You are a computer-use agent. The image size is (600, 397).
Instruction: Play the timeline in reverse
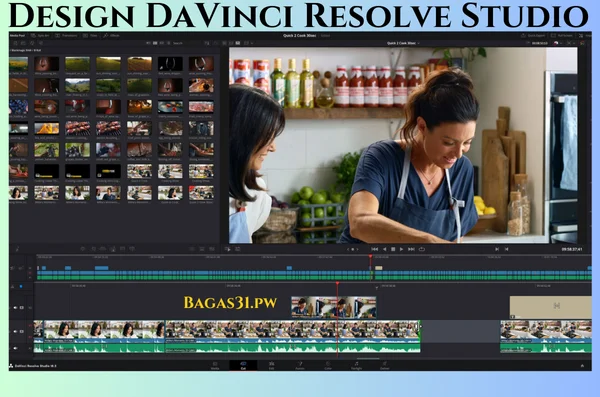pos(385,249)
